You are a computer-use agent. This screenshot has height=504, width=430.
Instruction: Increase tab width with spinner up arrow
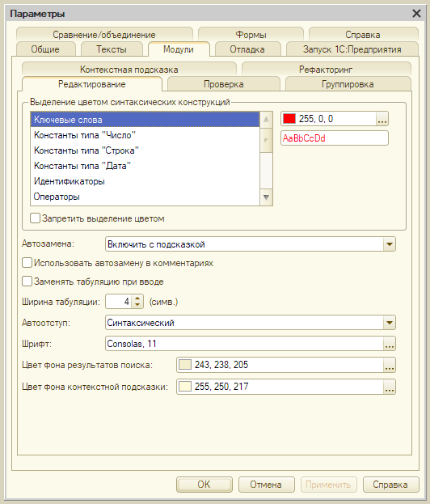coord(137,299)
